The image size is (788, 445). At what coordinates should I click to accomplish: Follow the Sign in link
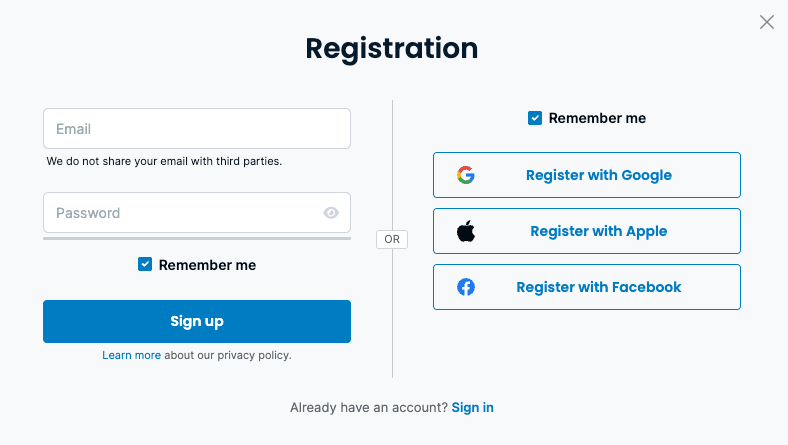pos(472,407)
